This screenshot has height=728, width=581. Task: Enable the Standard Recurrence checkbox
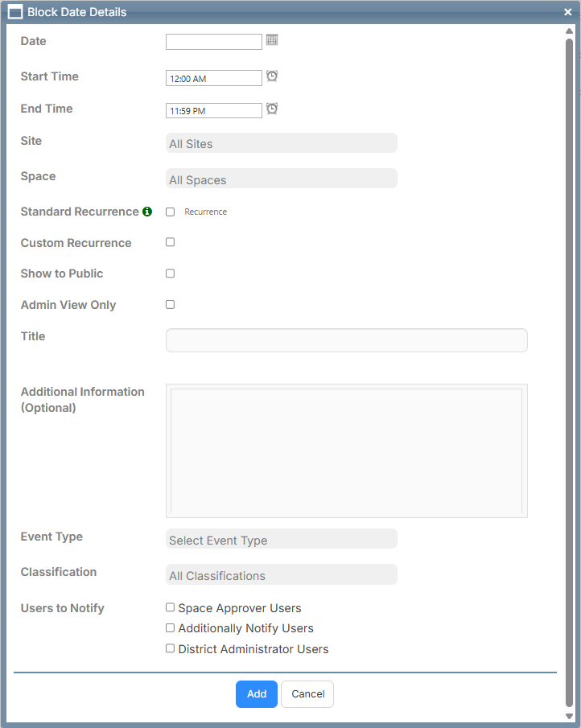click(x=171, y=212)
